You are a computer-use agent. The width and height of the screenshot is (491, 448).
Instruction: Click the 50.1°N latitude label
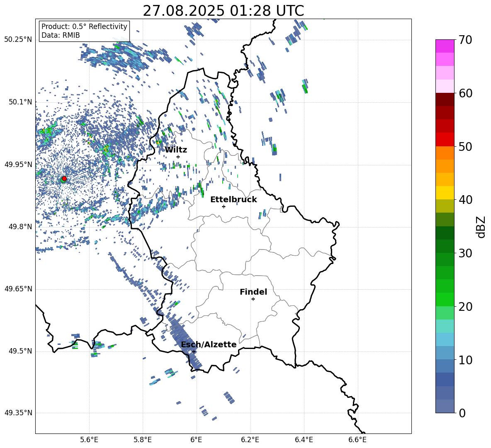click(20, 102)
